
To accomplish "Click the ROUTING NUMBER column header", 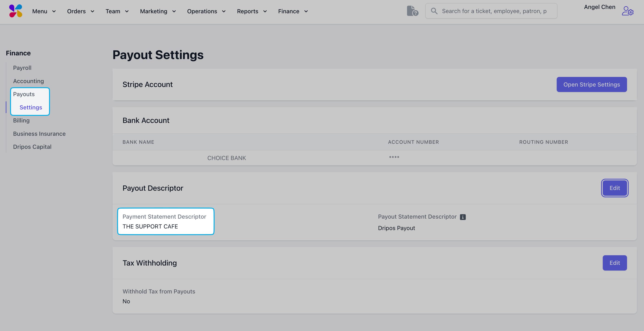I will click(x=543, y=142).
